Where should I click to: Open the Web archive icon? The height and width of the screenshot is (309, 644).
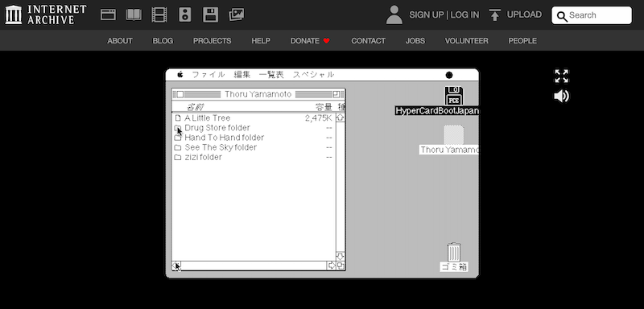(108, 14)
